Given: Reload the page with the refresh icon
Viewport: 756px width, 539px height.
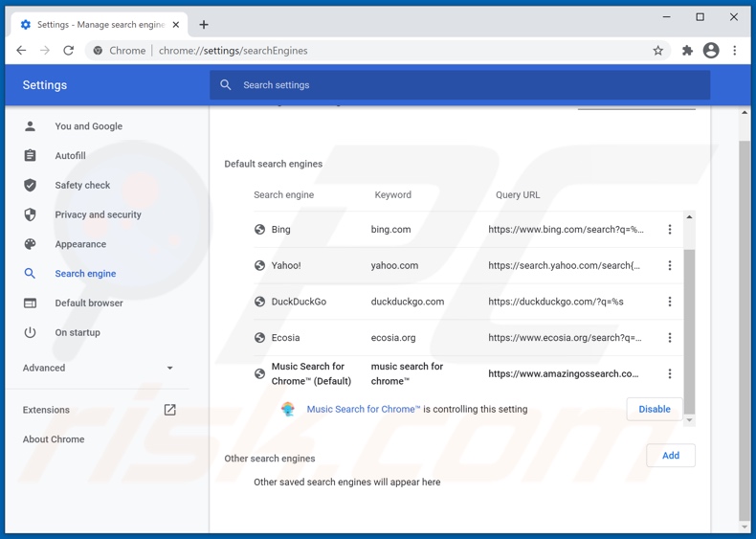Looking at the screenshot, I should coord(69,50).
